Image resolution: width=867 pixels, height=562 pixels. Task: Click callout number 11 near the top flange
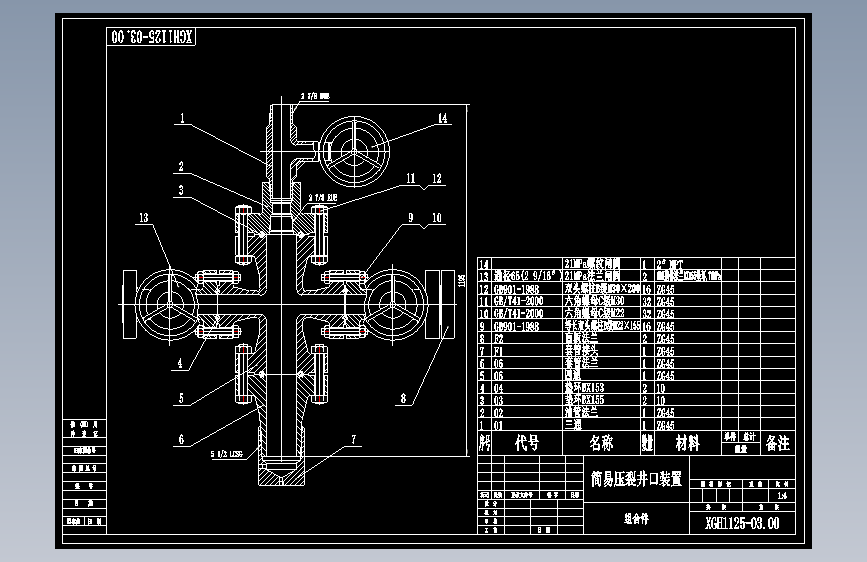pos(411,178)
